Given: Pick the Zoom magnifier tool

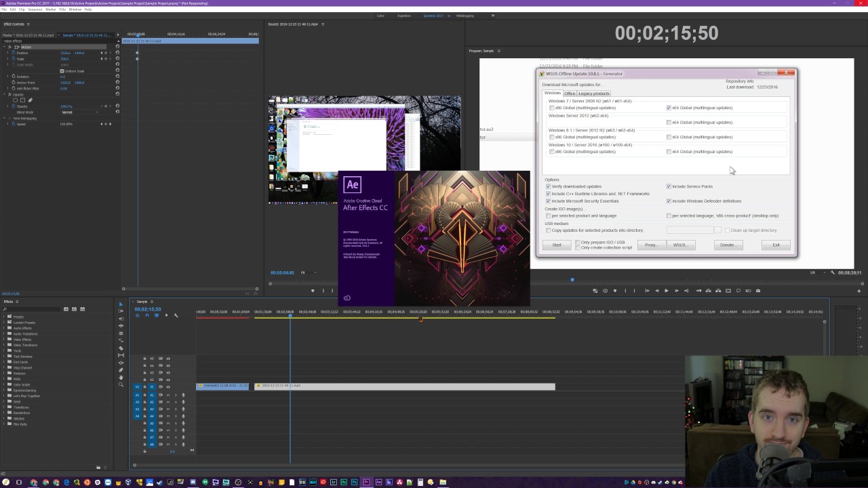Looking at the screenshot, I should 121,385.
